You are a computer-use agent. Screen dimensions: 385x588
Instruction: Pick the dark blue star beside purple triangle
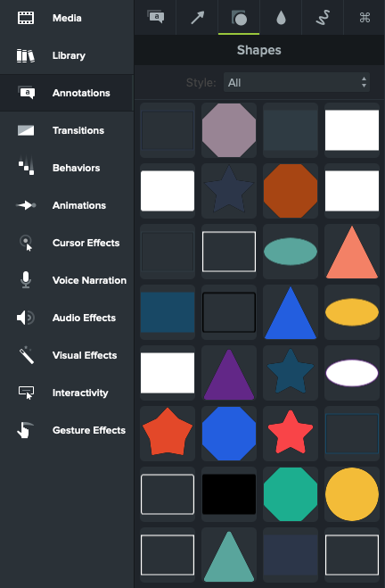click(x=291, y=373)
